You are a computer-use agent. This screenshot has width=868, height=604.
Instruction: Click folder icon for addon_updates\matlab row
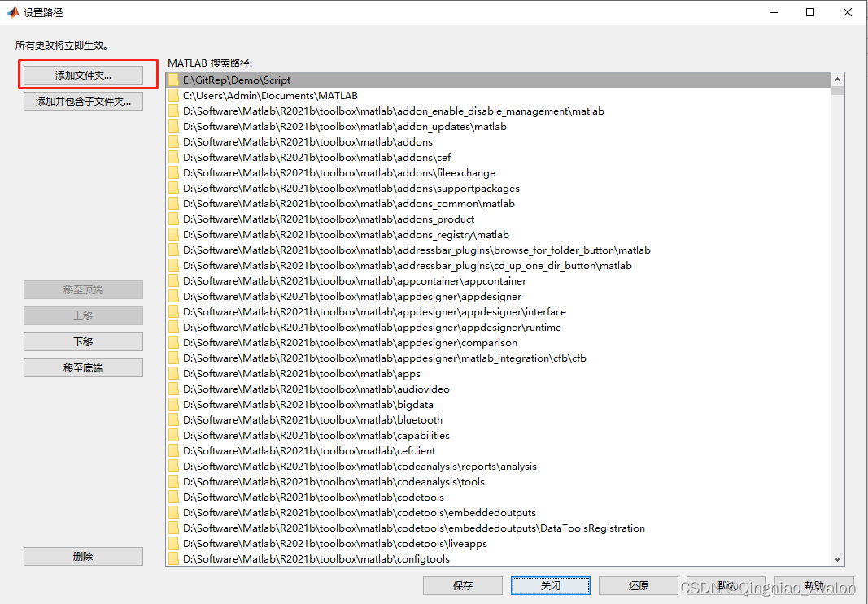coord(174,127)
